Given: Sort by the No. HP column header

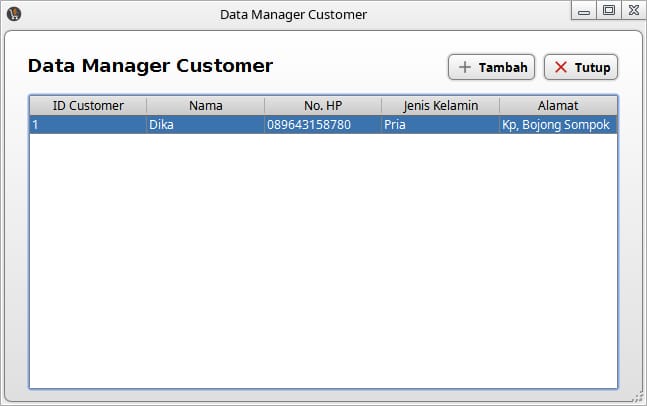Looking at the screenshot, I should [323, 105].
